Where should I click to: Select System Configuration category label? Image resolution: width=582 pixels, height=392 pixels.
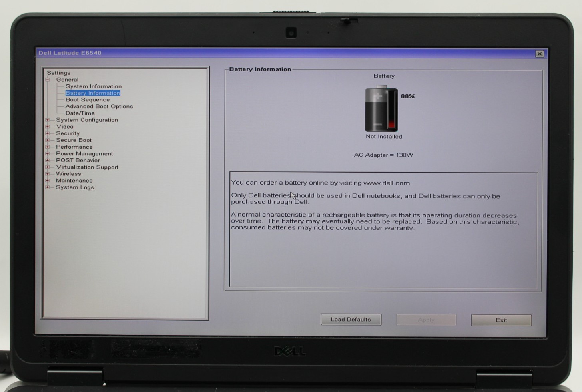pos(87,120)
